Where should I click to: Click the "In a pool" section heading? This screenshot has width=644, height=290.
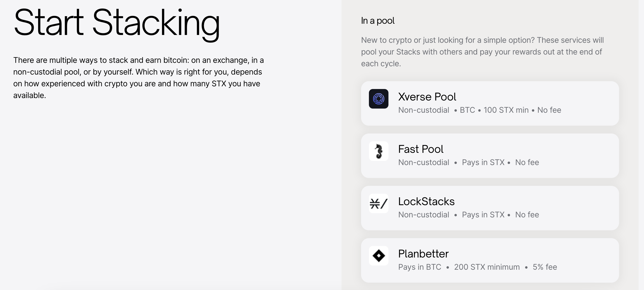pos(377,21)
